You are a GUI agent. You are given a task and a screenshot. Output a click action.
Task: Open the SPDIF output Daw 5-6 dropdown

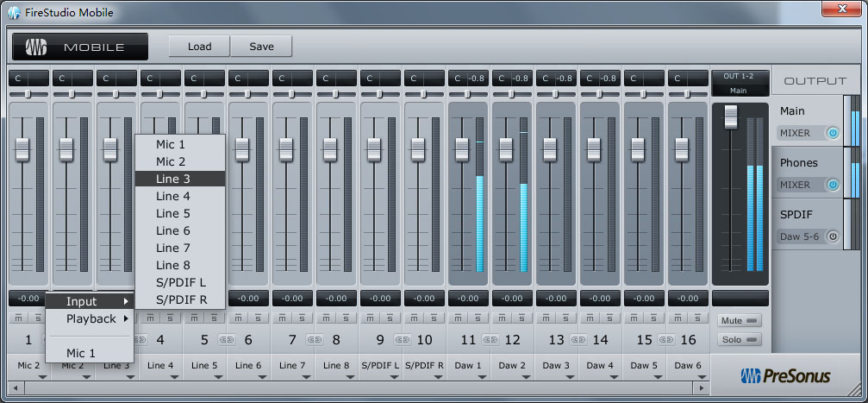801,236
